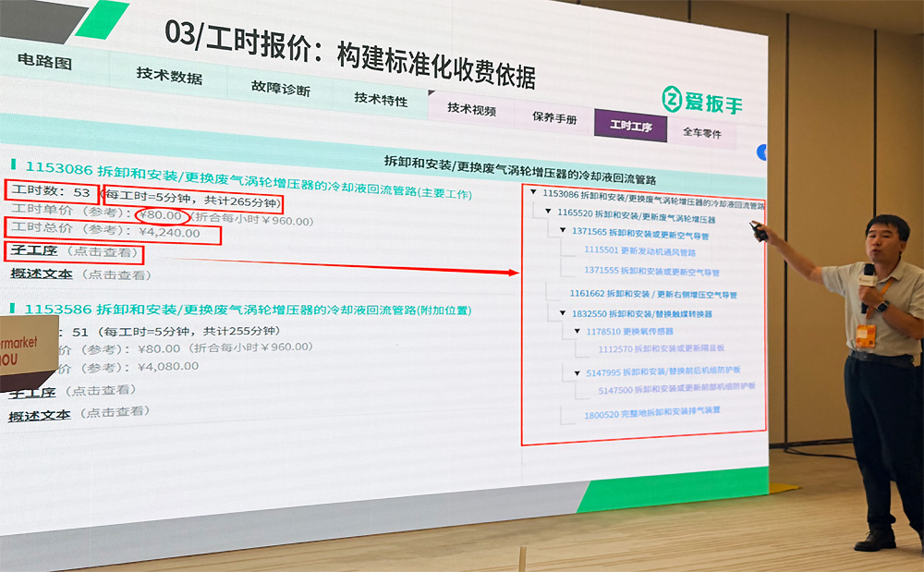Select the 故障诊断 tab

pyautogui.click(x=281, y=88)
